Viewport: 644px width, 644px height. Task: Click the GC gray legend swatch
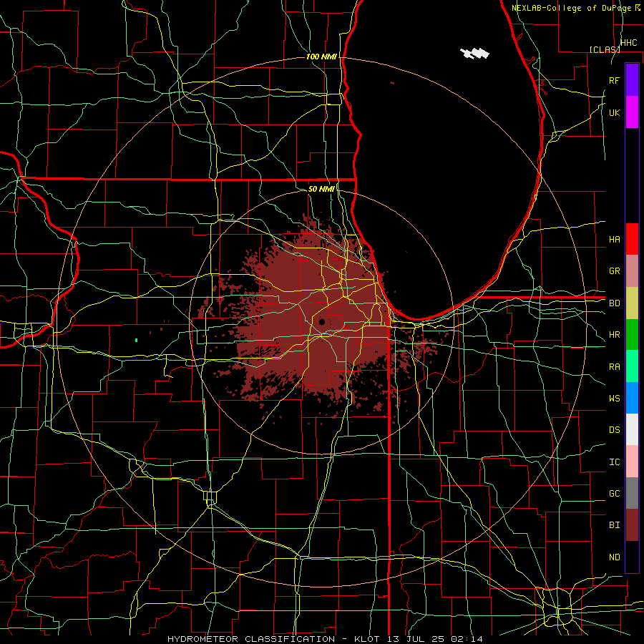coord(632,493)
